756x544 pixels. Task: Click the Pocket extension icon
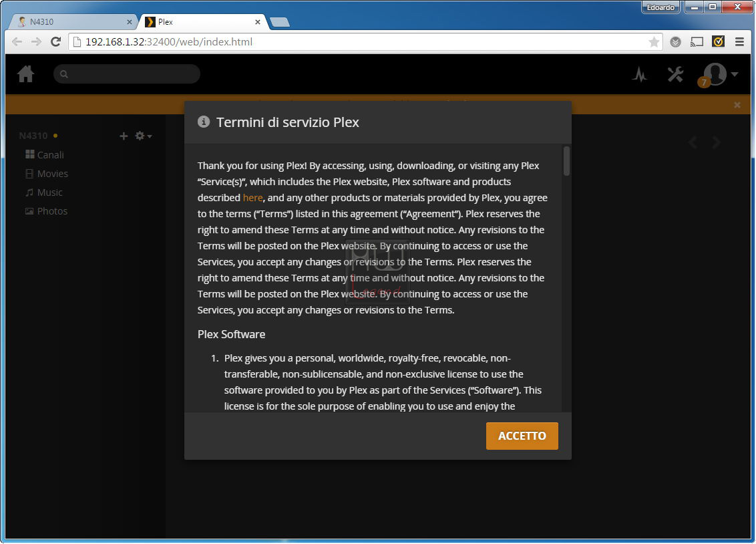coord(675,42)
